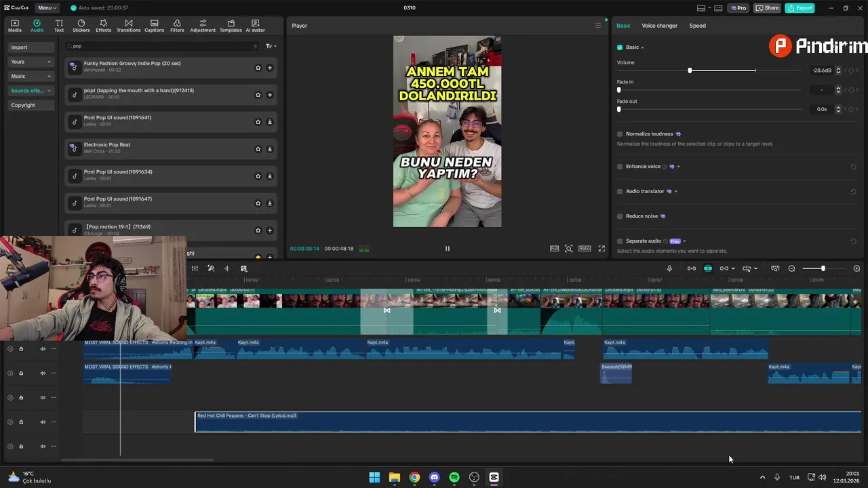
Task: Select the Basic tab in inspector
Action: click(623, 26)
